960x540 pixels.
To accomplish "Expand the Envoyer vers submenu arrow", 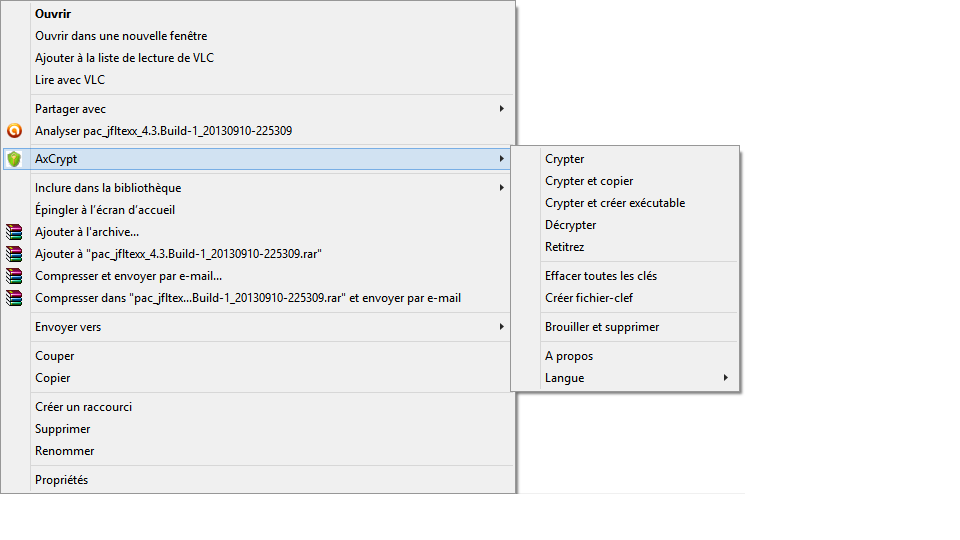I will (501, 326).
